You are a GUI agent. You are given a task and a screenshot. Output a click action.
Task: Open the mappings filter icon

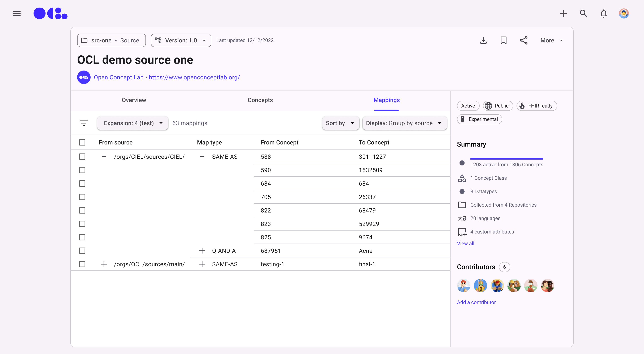[84, 123]
